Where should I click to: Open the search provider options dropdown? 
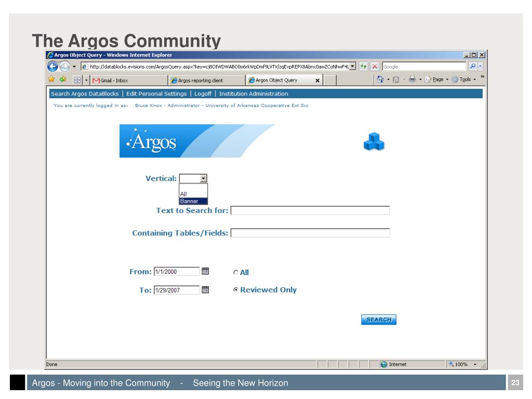(481, 66)
